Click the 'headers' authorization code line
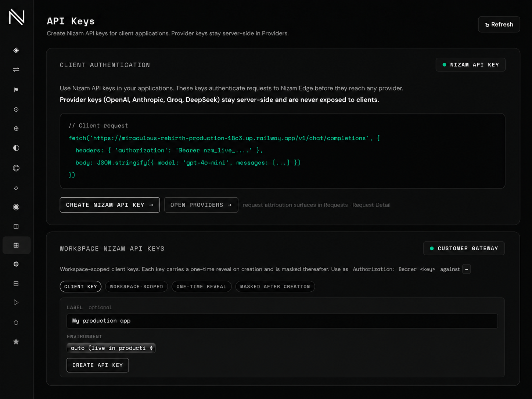This screenshot has width=532, height=399. (169, 150)
